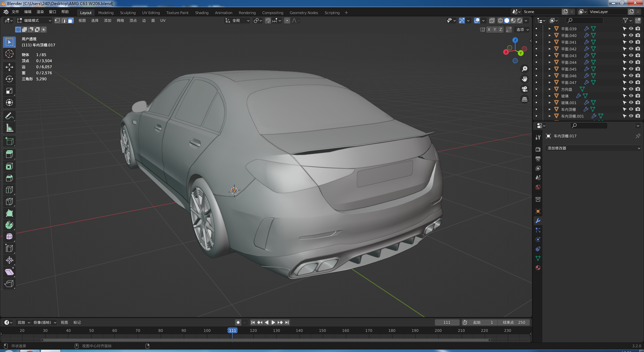This screenshot has width=644, height=352.
Task: Select the Annotate pencil tool
Action: point(9,116)
